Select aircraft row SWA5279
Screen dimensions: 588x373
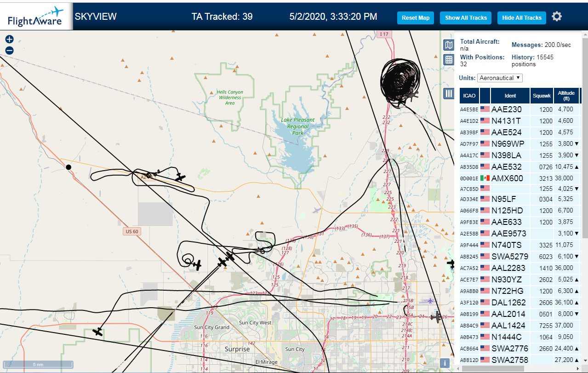[x=519, y=257]
